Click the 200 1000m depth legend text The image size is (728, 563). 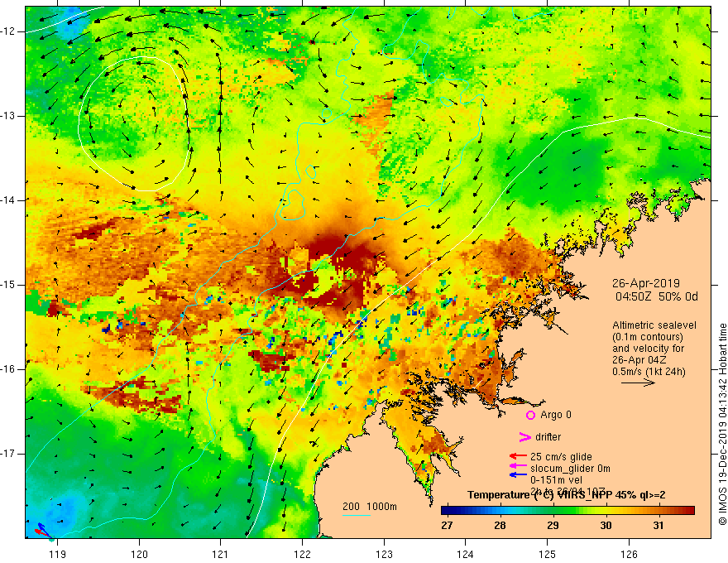tap(370, 507)
